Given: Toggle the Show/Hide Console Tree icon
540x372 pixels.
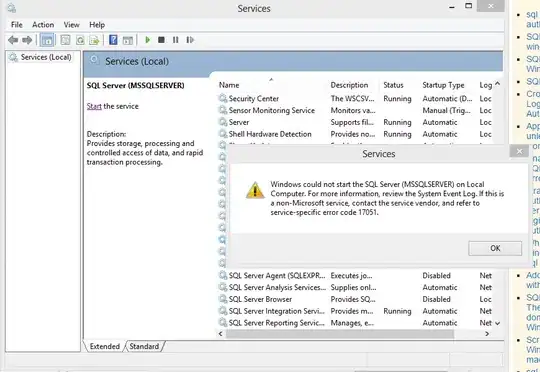Looking at the screenshot, I should point(47,40).
